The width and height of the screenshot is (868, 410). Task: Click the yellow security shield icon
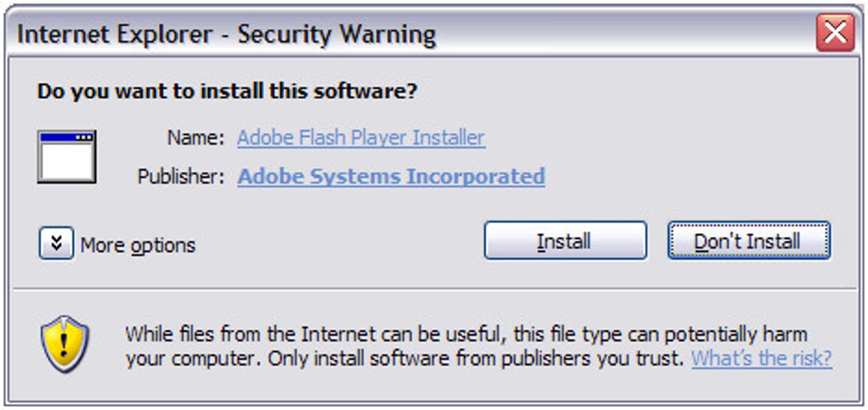point(65,343)
